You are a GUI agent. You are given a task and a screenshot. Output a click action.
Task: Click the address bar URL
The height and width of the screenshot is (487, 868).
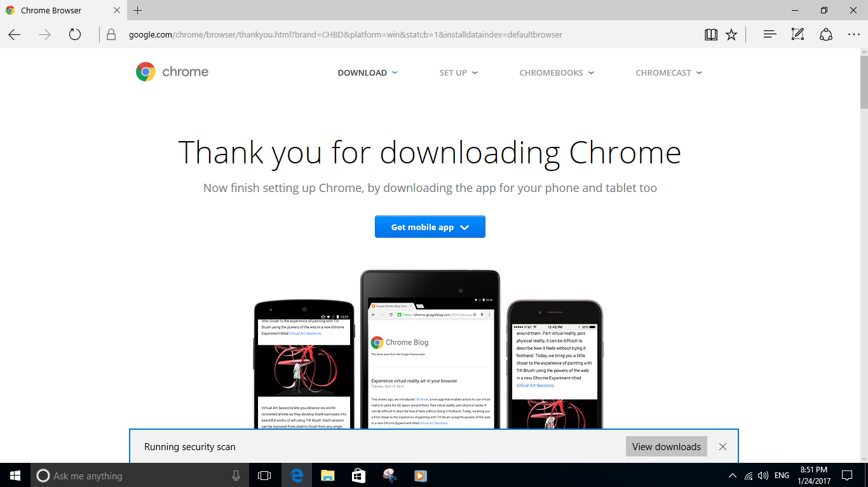pos(345,34)
